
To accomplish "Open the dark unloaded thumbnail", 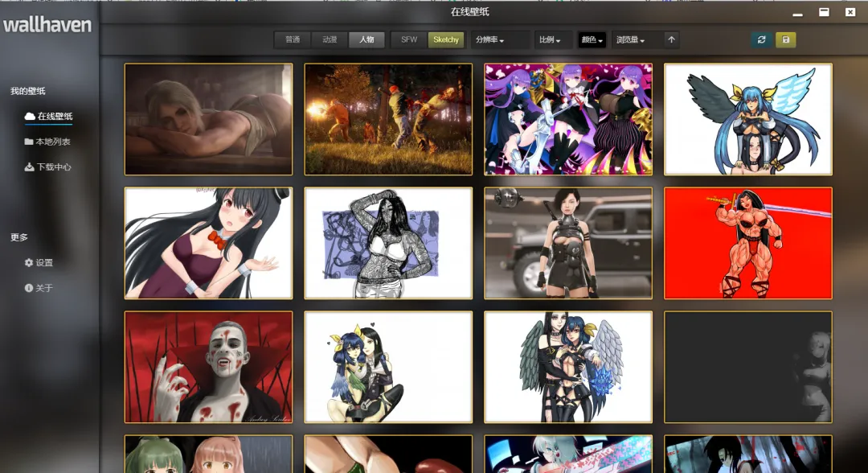I will [x=748, y=367].
